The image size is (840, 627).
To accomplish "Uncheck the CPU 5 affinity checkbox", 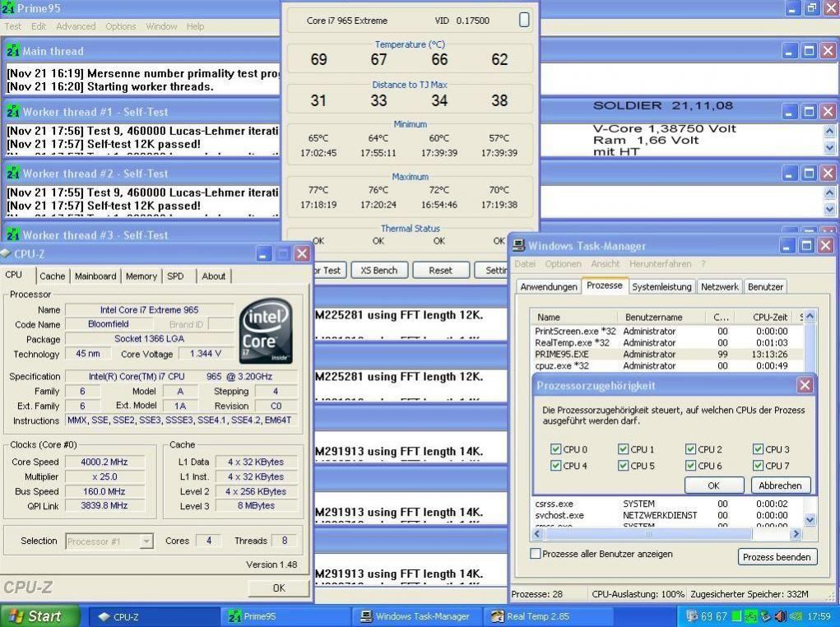I will click(x=623, y=465).
